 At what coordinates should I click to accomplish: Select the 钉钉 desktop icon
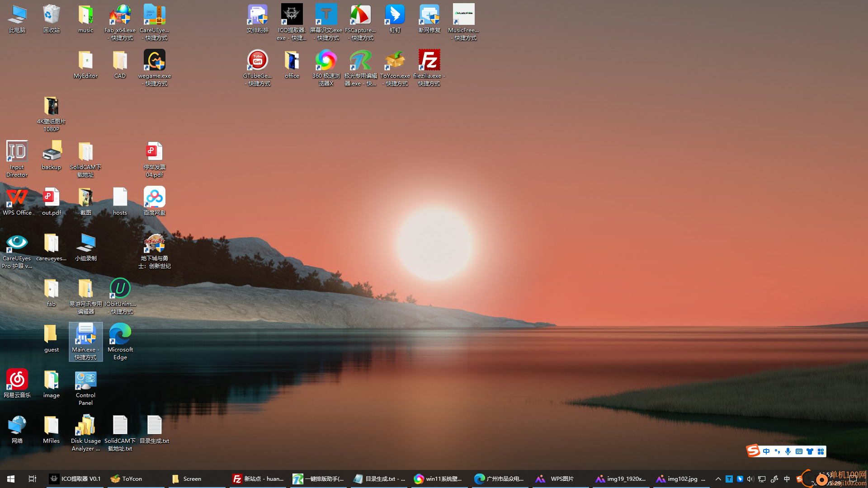pyautogui.click(x=395, y=19)
